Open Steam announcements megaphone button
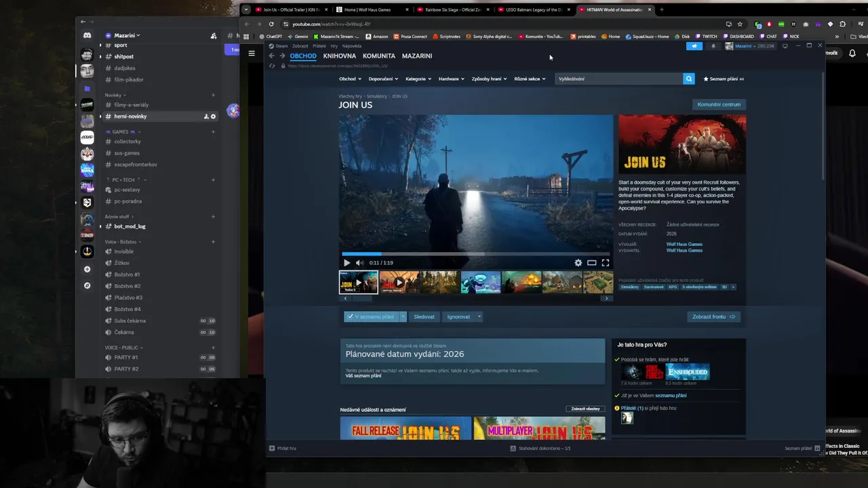 pyautogui.click(x=694, y=46)
